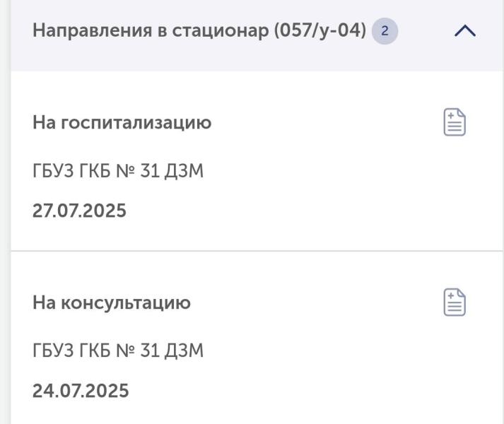This screenshot has height=424, width=504.
Task: Click the badge showing count 2
Action: click(x=385, y=31)
